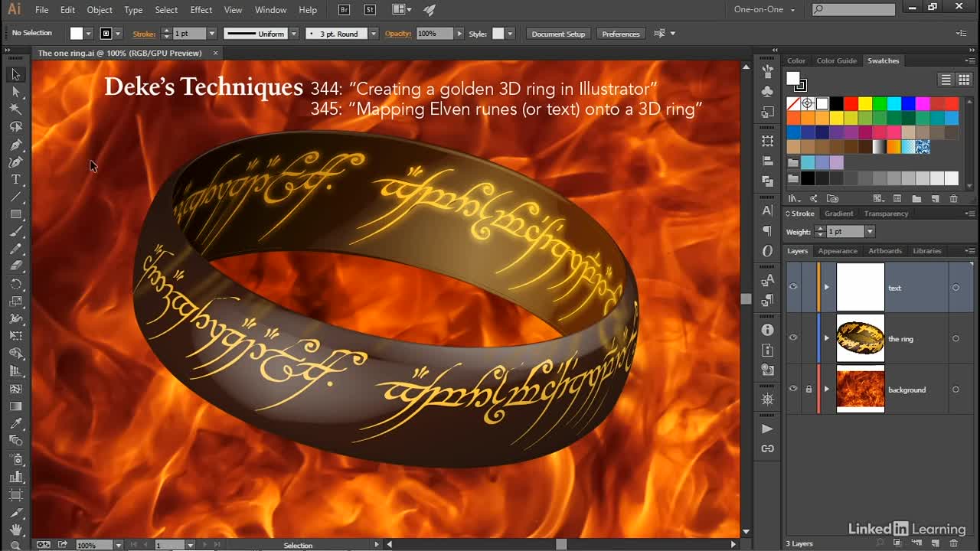Open the Brushes panel icon
Image resolution: width=980 pixels, height=551 pixels.
coord(768,70)
